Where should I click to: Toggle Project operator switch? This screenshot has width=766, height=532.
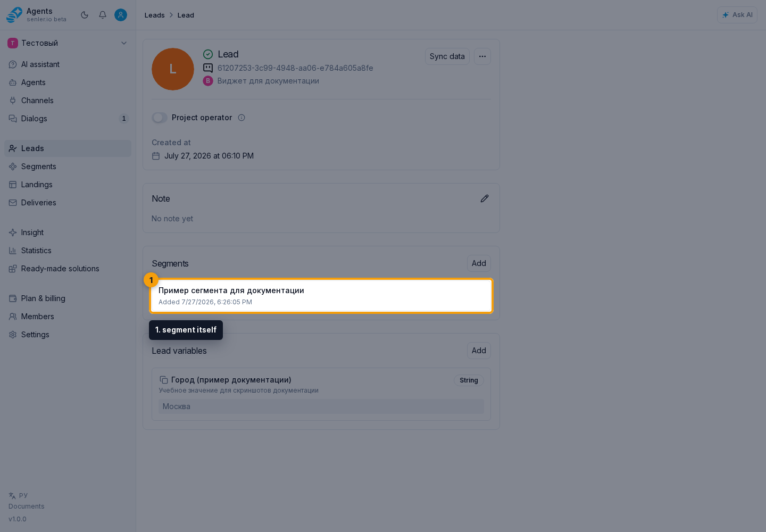click(160, 118)
